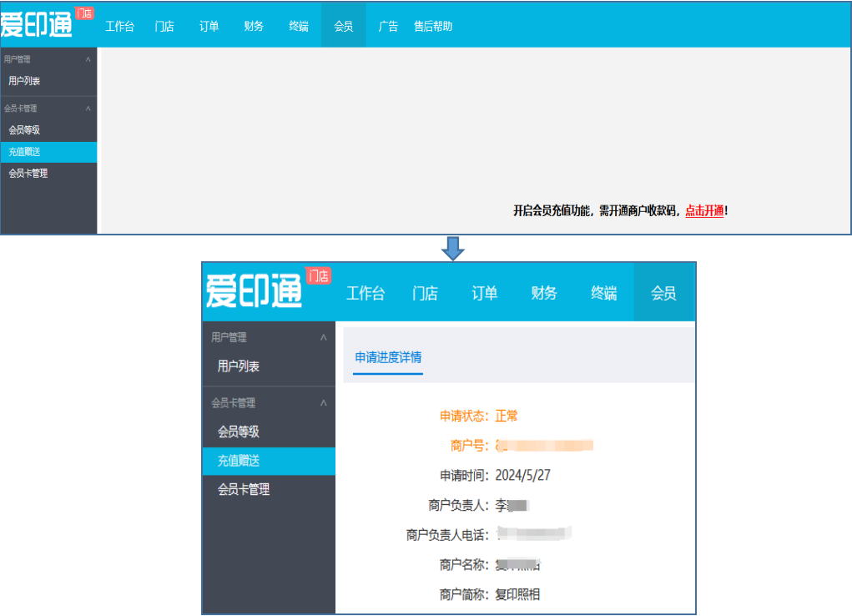The width and height of the screenshot is (852, 616).
Task: Select 会员等级 in the lower sidebar
Action: coord(239,432)
